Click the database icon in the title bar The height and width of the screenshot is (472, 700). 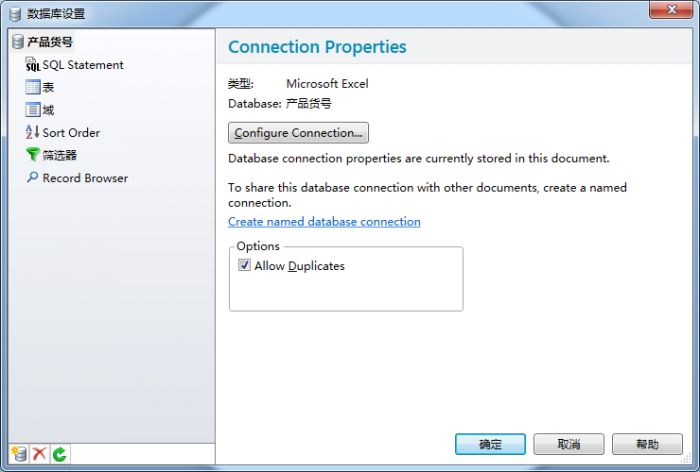(x=15, y=13)
